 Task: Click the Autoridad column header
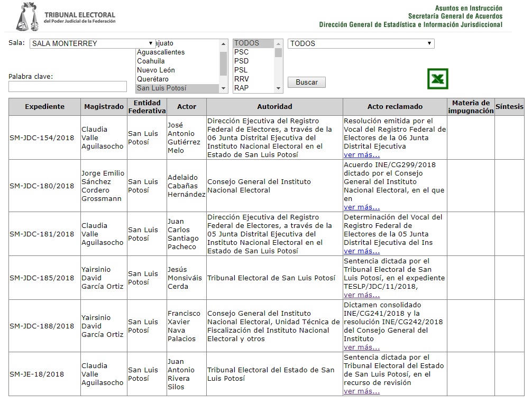(x=274, y=107)
